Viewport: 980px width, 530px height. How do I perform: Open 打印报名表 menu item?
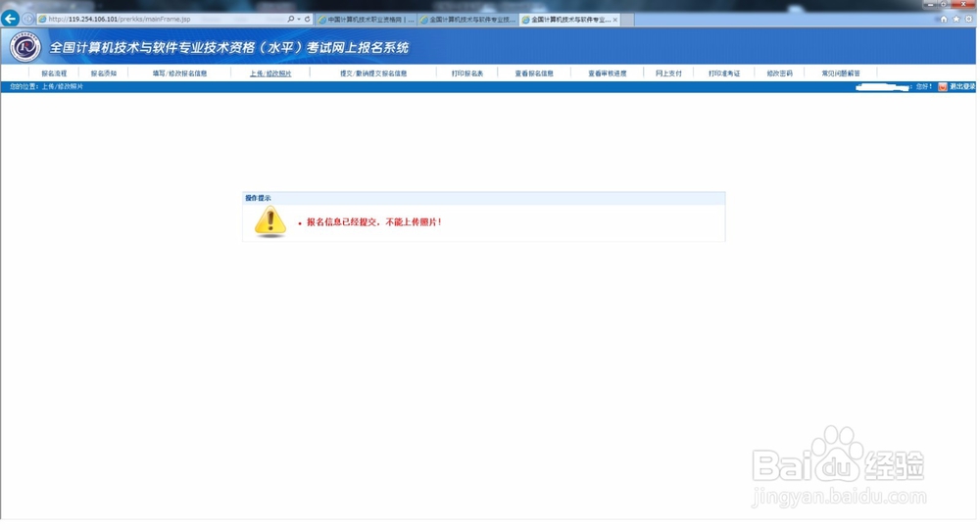[x=467, y=73]
